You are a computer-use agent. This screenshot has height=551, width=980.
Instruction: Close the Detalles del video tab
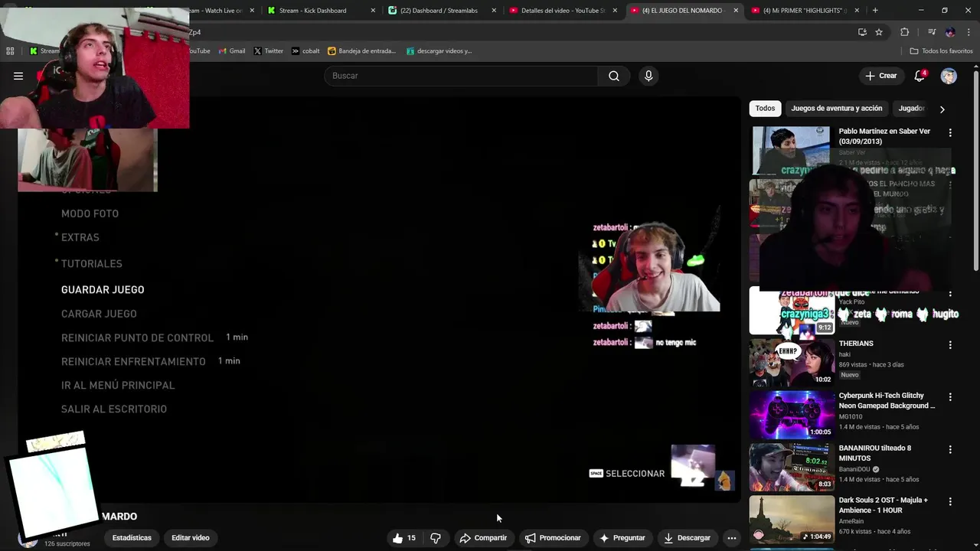615,11
